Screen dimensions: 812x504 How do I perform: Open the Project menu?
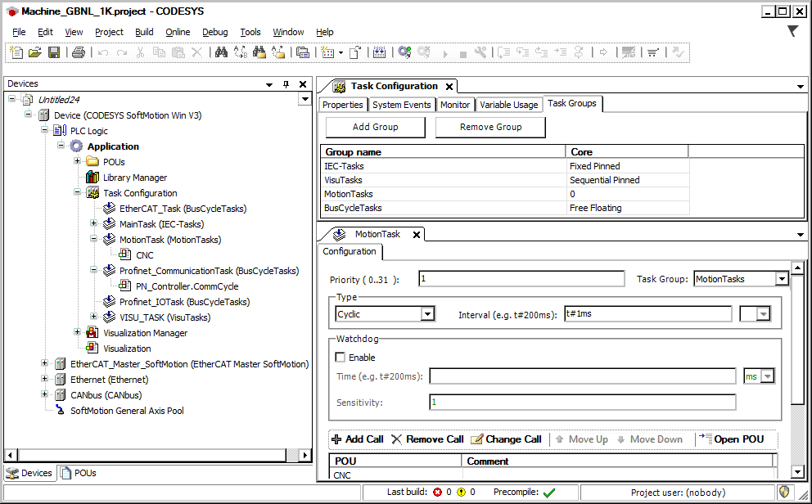[x=109, y=32]
